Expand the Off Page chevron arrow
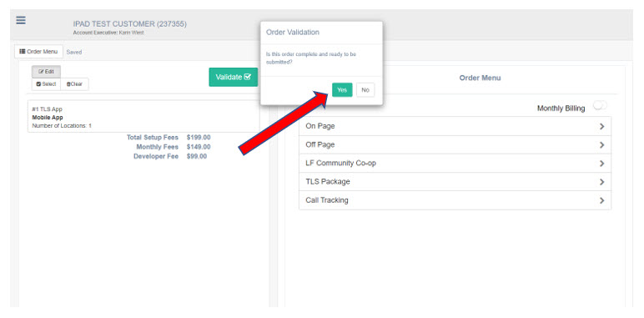644x318 pixels. (602, 145)
